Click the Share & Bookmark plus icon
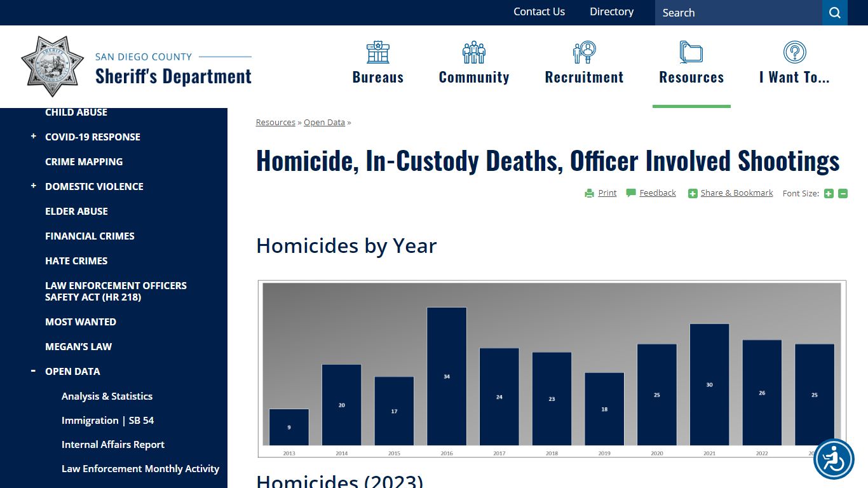868x488 pixels. click(x=693, y=193)
